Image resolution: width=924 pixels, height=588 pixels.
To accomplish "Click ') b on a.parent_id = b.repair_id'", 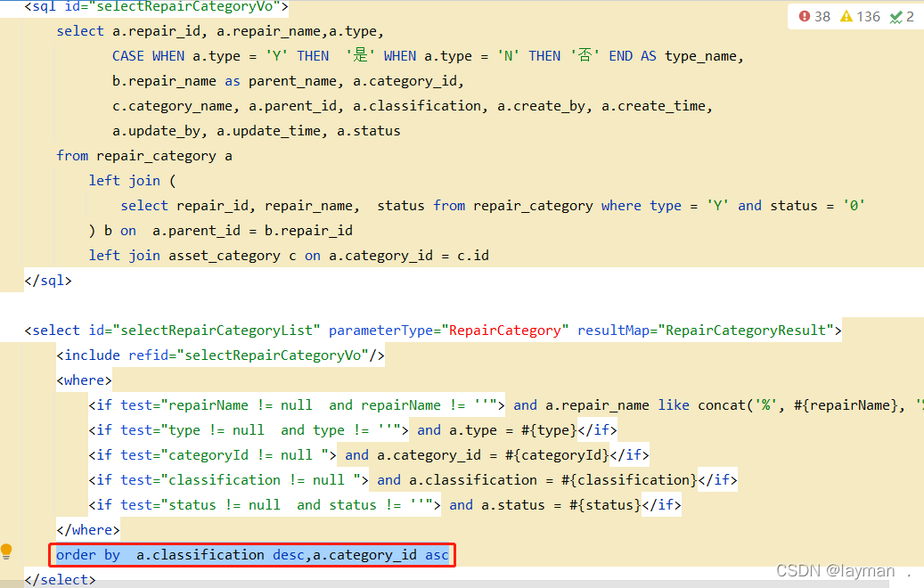I will [220, 231].
